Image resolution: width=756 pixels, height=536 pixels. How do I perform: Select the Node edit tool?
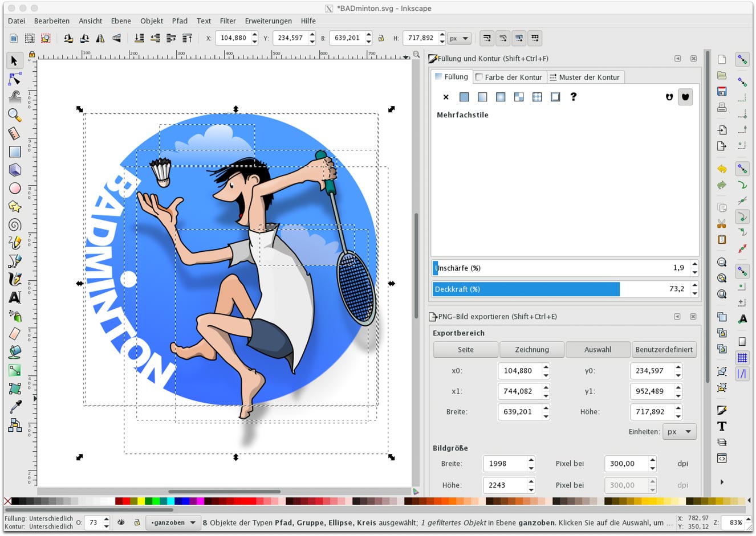(x=15, y=79)
